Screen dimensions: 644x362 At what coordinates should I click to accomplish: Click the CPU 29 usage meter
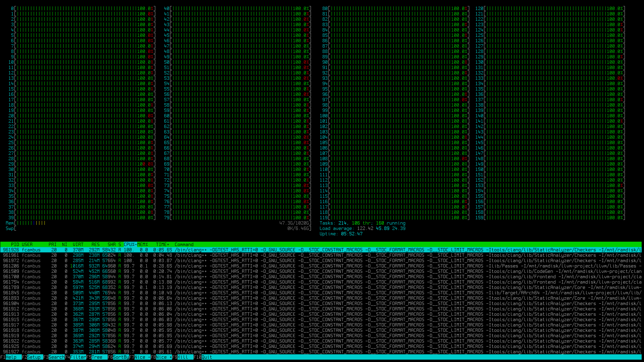pos(82,164)
